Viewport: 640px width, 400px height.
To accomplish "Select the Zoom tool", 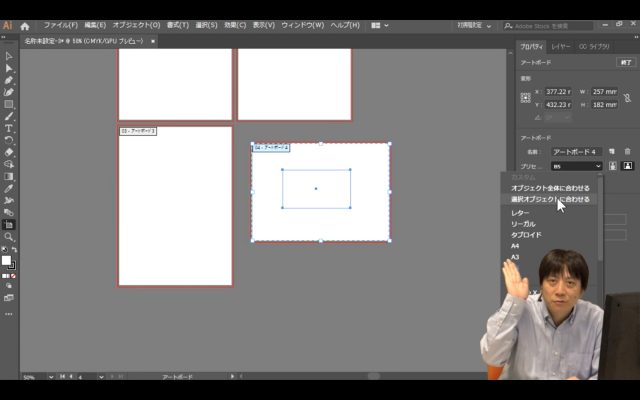I will tap(9, 237).
